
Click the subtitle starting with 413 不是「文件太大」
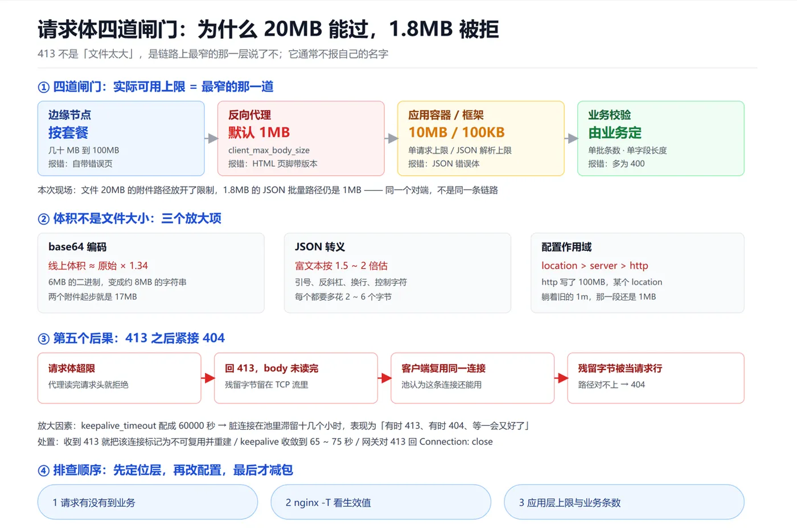213,54
